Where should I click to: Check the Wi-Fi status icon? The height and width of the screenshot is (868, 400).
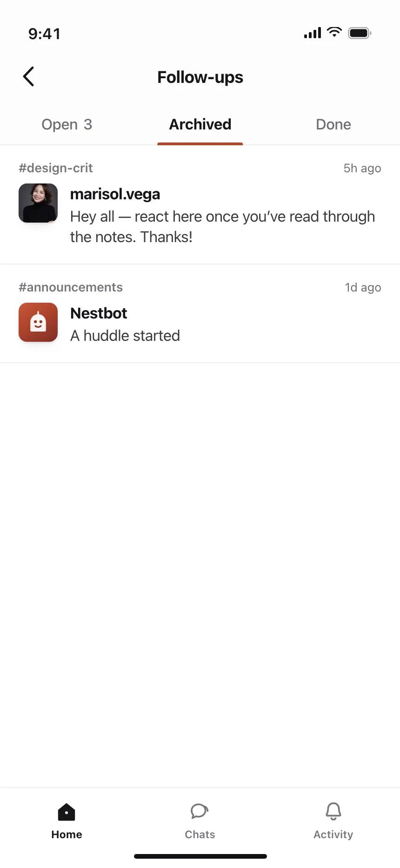(x=334, y=33)
